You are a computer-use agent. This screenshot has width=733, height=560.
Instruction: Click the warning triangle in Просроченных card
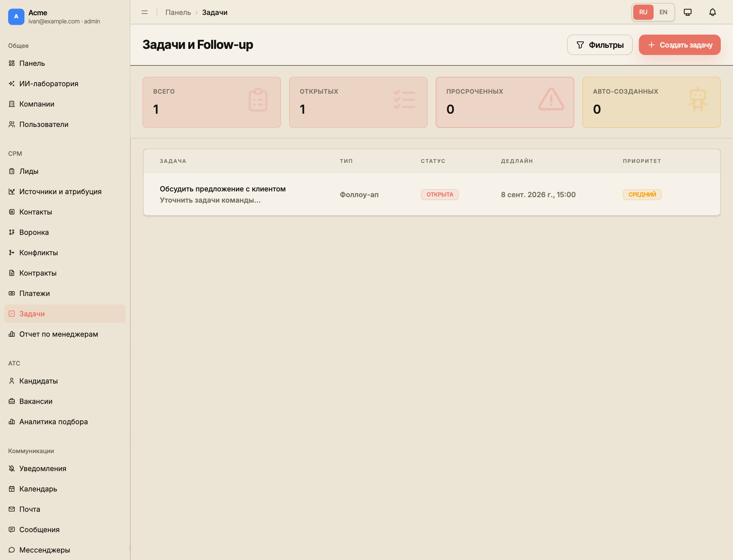551,99
